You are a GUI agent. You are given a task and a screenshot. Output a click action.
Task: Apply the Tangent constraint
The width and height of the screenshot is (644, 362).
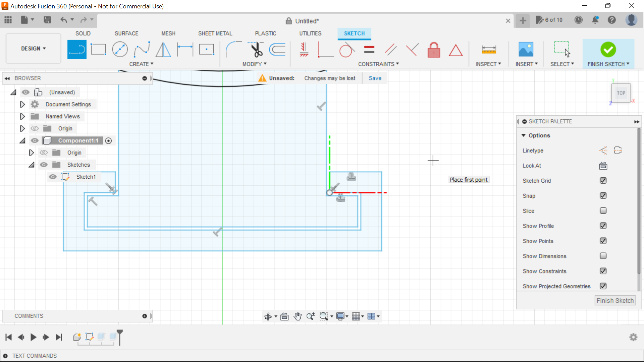(x=347, y=49)
